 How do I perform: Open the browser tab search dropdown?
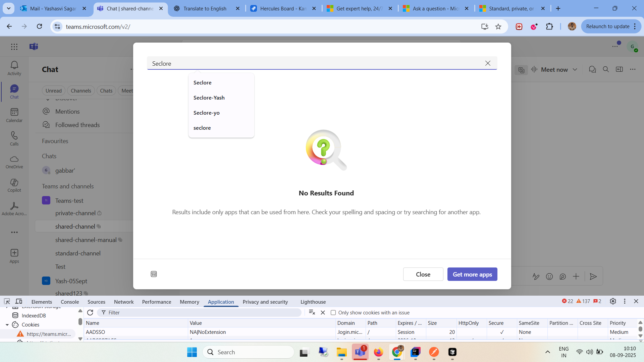coord(8,8)
